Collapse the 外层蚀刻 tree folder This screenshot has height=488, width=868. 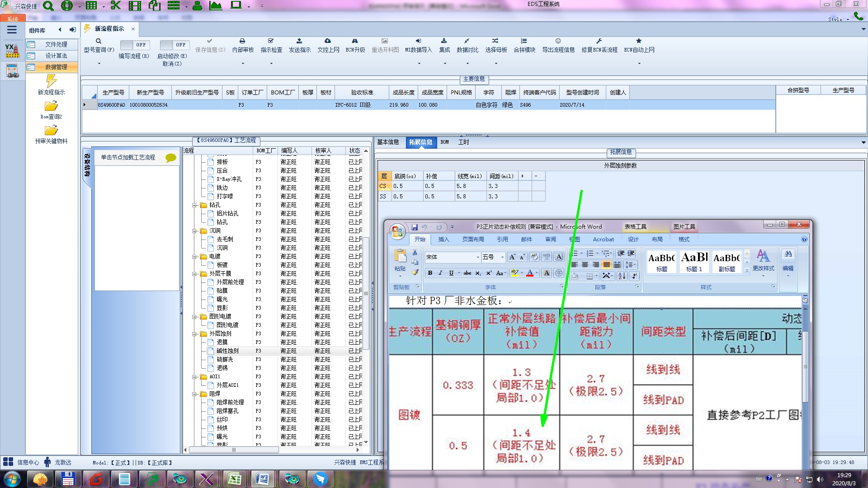(x=195, y=334)
